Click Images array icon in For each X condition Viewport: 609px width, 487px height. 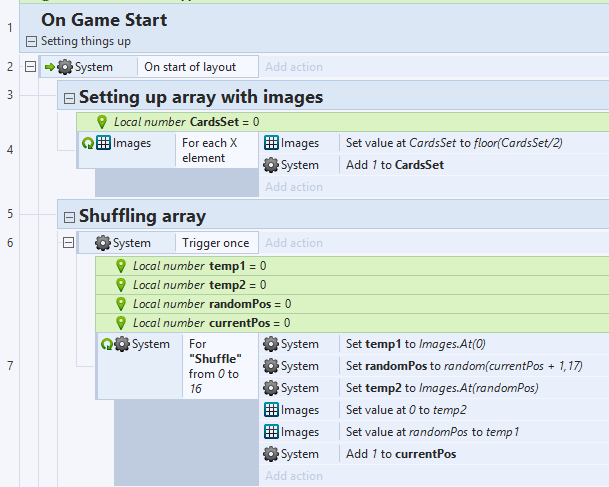(104, 143)
